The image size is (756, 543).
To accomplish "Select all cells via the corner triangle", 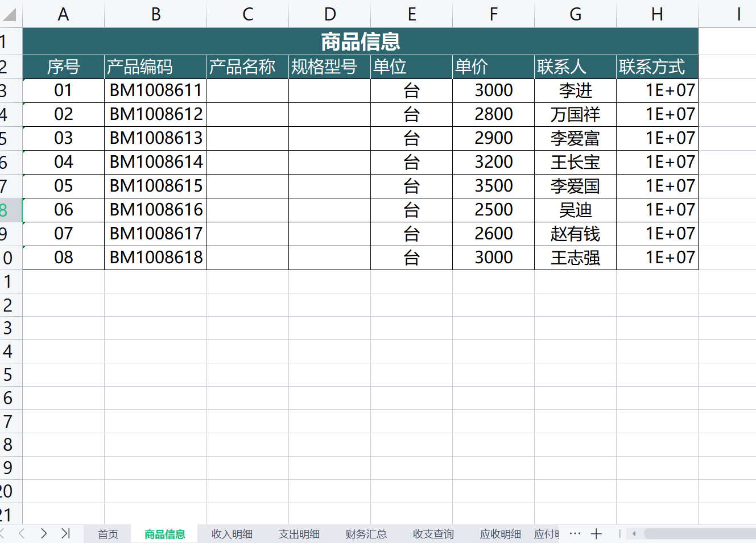I will pyautogui.click(x=10, y=14).
